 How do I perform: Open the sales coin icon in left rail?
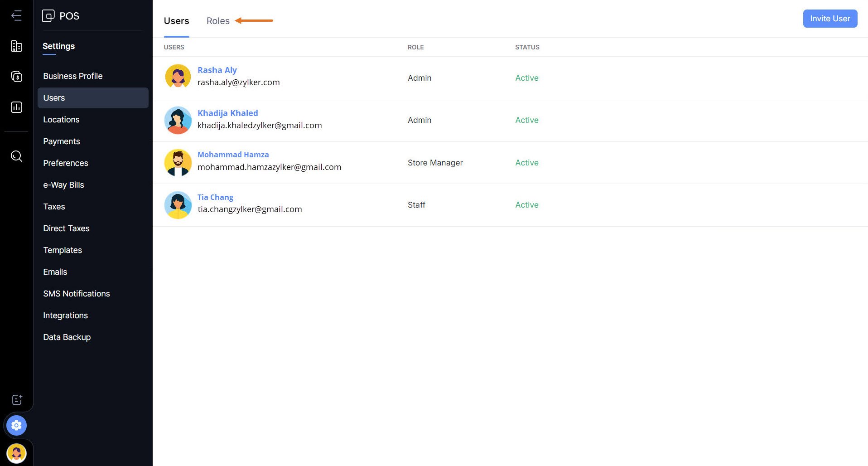[x=16, y=77]
